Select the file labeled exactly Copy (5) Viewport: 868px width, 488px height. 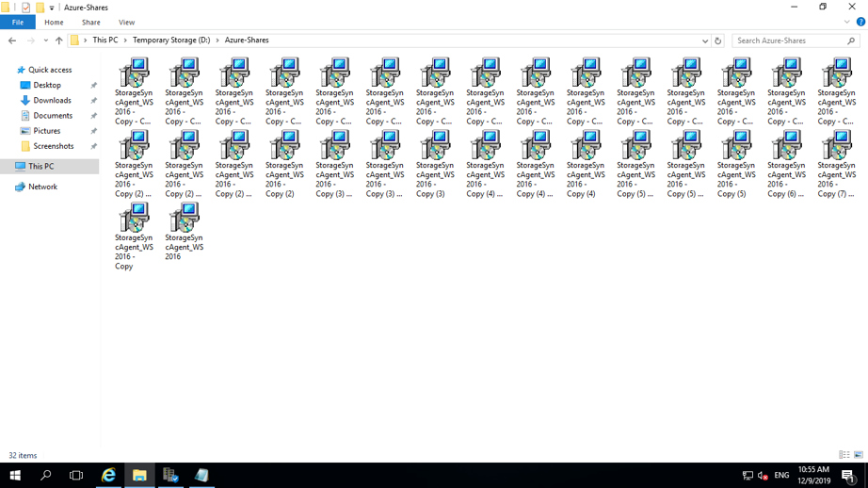(x=736, y=164)
